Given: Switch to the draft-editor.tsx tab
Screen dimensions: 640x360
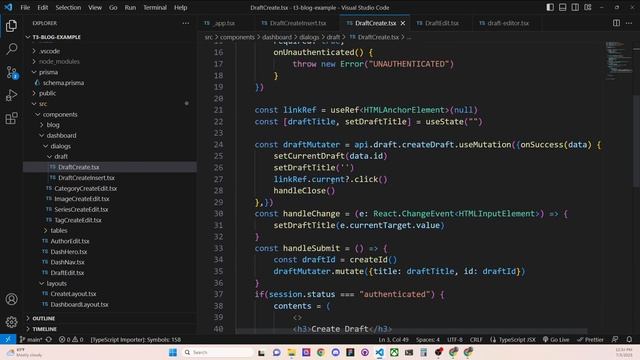Looking at the screenshot, I should tap(507, 23).
